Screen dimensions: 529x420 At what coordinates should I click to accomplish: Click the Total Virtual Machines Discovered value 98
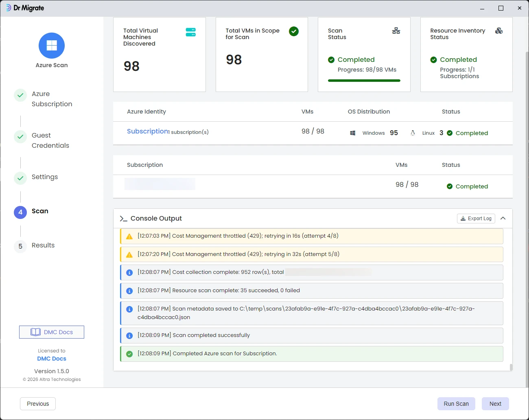131,66
